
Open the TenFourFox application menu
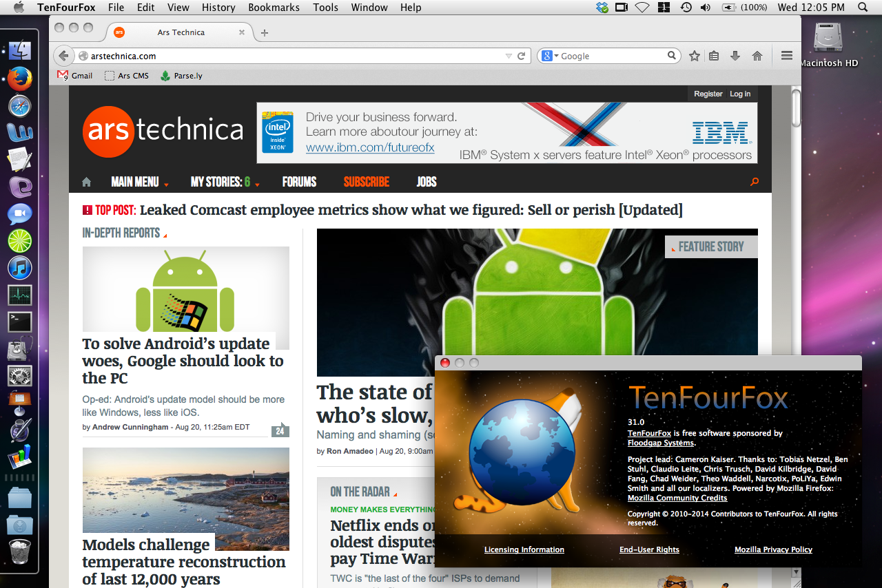[x=66, y=7]
